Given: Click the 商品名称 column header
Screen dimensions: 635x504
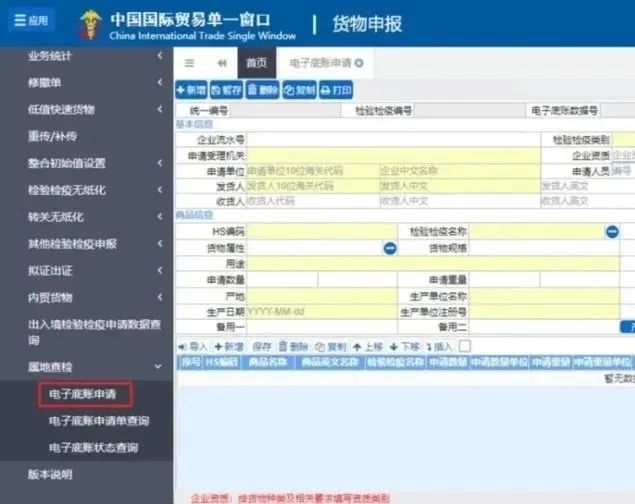Looking at the screenshot, I should [x=268, y=362].
